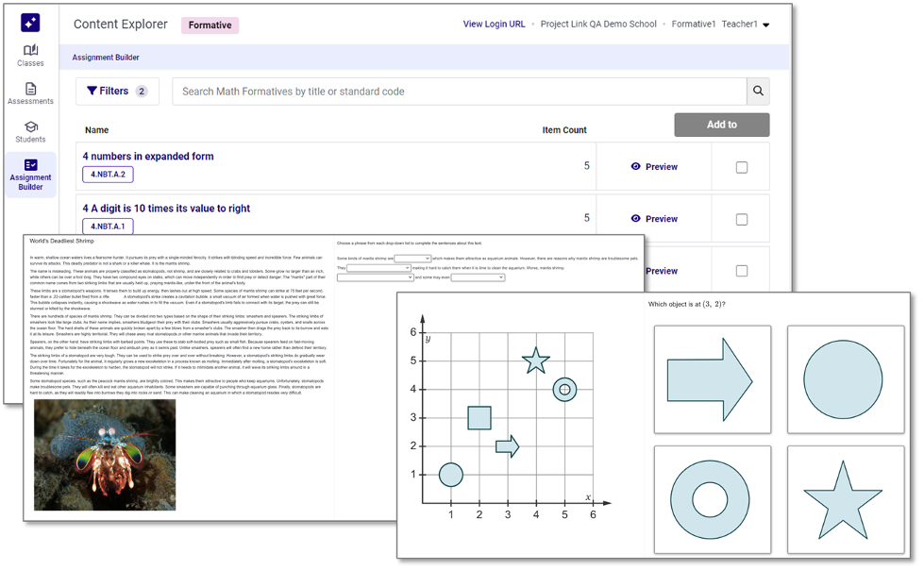This screenshot has width=924, height=570.
Task: Open the title 4 numbers in expanded form
Action: coord(148,157)
